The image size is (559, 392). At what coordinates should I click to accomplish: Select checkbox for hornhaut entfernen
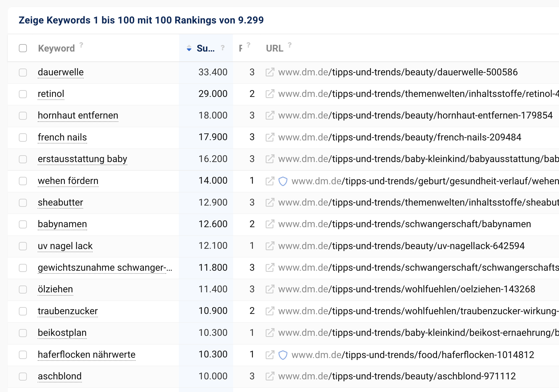23,116
